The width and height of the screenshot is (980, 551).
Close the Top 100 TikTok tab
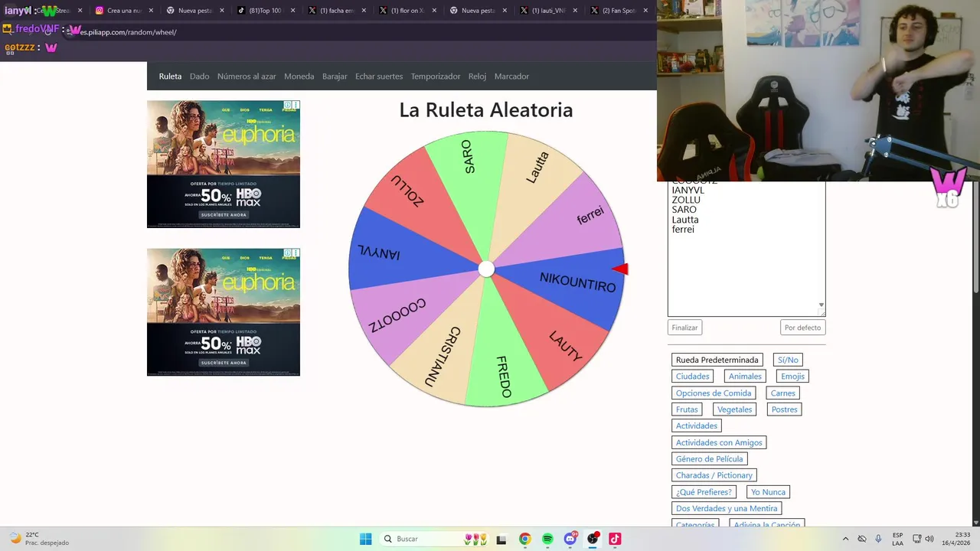pyautogui.click(x=292, y=11)
